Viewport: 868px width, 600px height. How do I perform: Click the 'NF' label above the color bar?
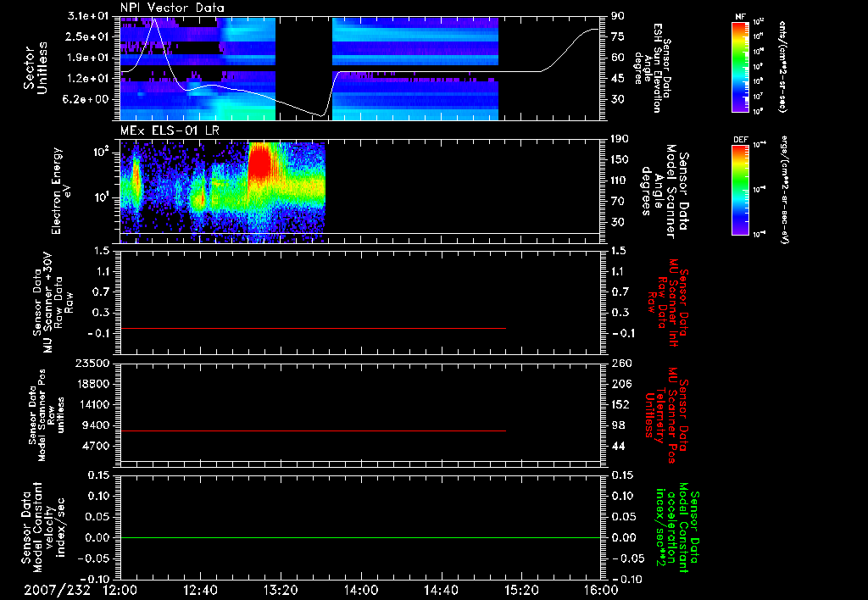point(740,17)
